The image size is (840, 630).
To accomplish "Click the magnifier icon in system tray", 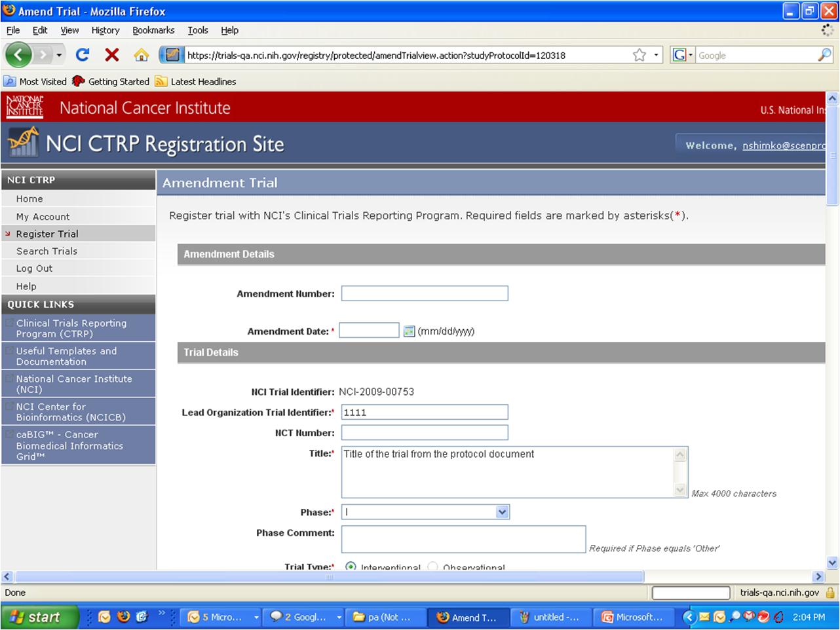I will click(735, 617).
